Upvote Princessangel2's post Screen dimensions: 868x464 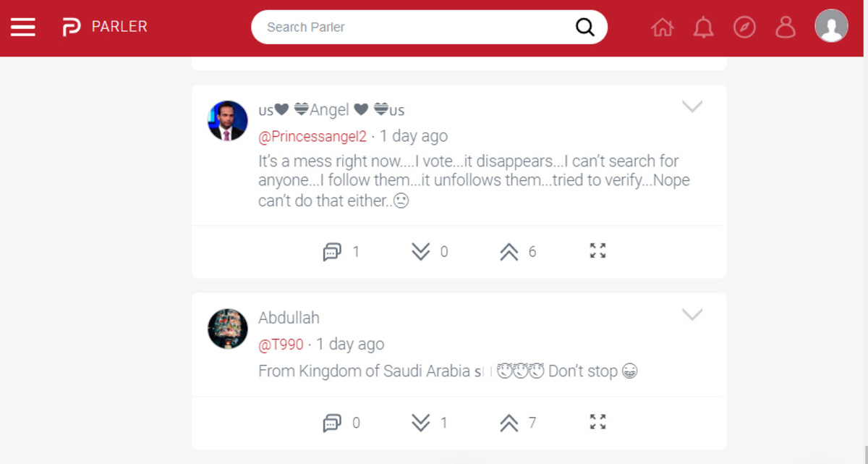point(509,252)
